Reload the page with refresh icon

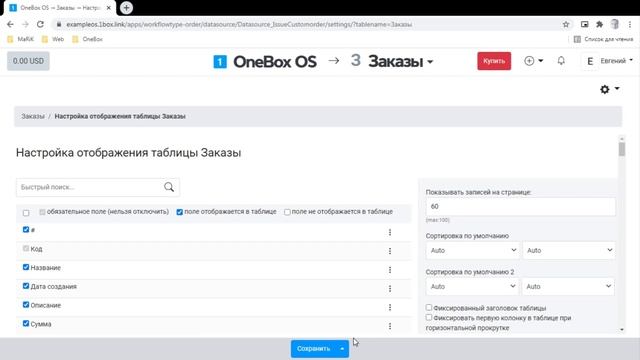tap(40, 24)
